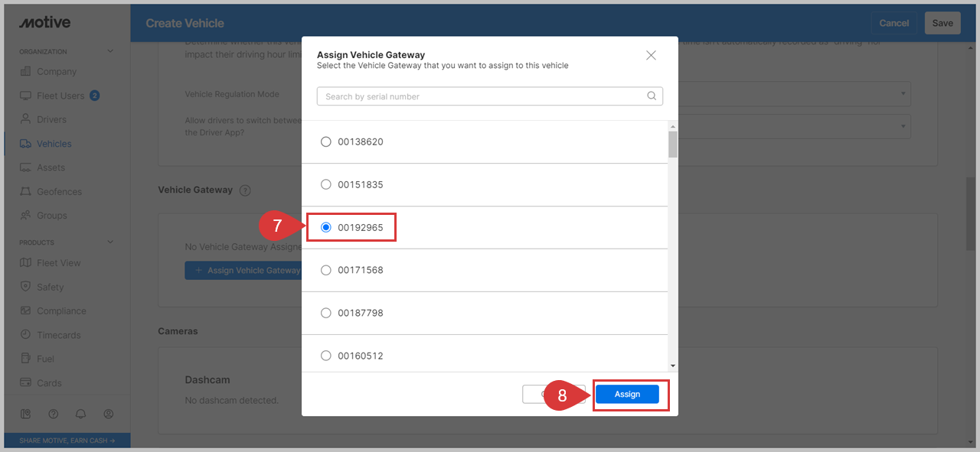The image size is (980, 452).
Task: Open Vehicles in the sidebar
Action: tap(54, 144)
